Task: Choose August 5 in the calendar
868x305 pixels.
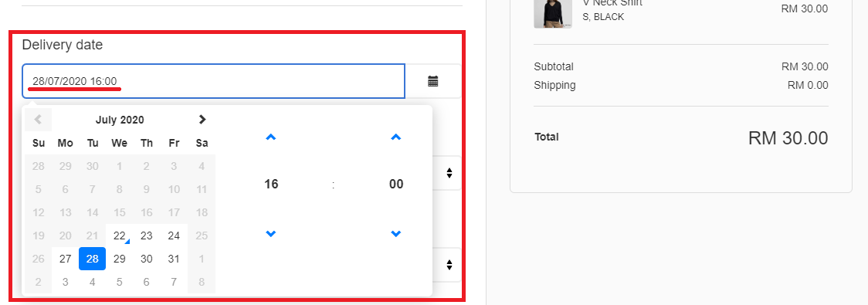Action: pos(120,282)
